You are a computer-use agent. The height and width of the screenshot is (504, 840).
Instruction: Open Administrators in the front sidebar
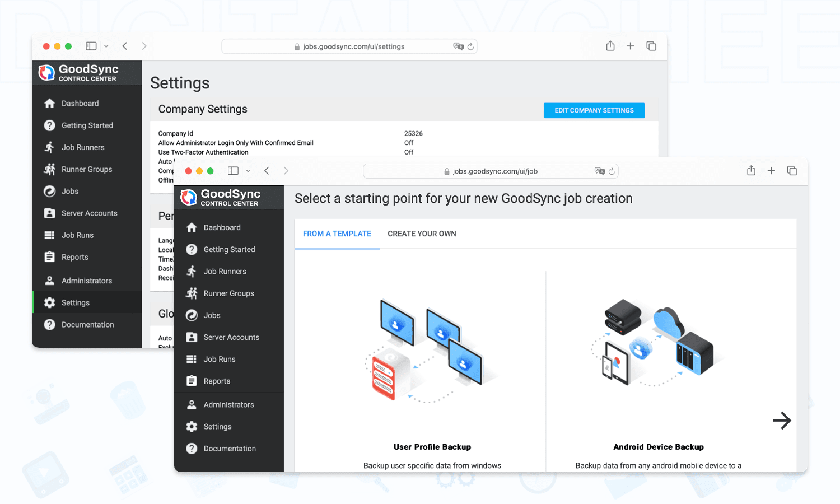click(x=228, y=405)
